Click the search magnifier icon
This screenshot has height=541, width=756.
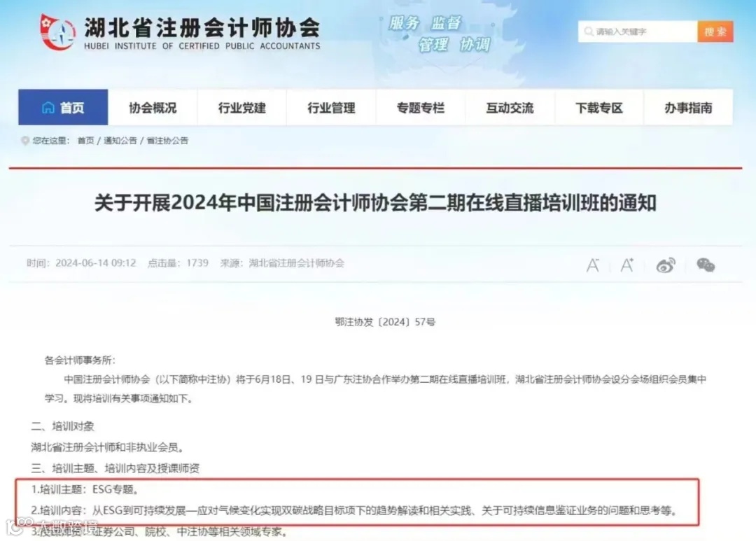point(588,31)
